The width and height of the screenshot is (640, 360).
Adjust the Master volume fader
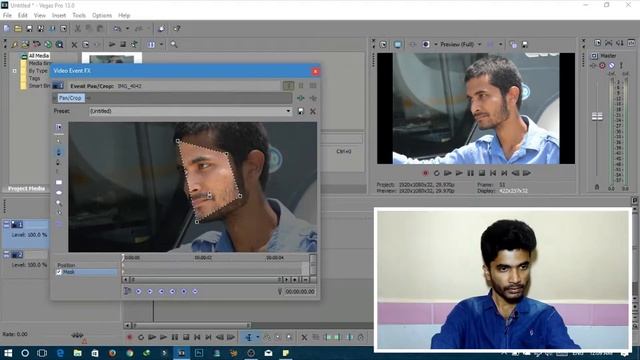597,117
